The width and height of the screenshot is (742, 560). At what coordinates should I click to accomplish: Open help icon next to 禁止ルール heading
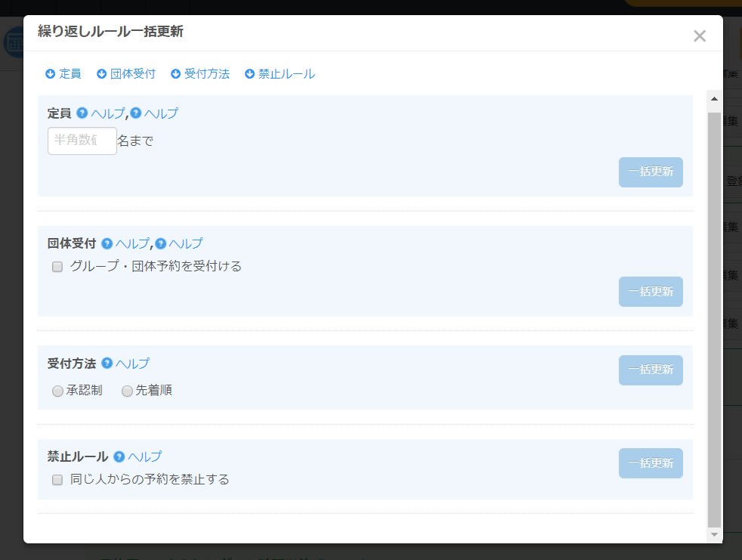coord(119,456)
